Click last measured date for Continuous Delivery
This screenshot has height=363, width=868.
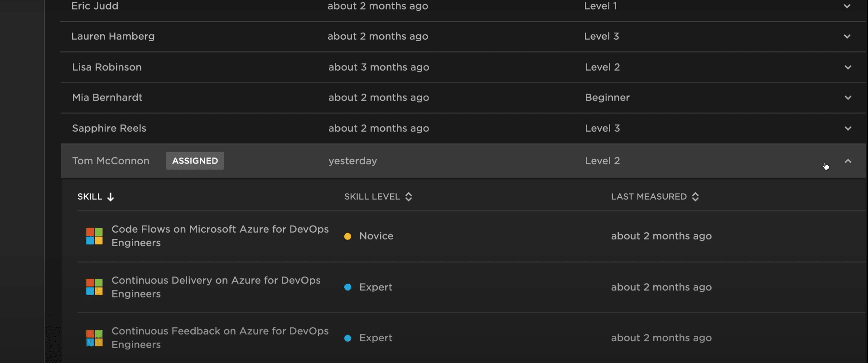661,287
